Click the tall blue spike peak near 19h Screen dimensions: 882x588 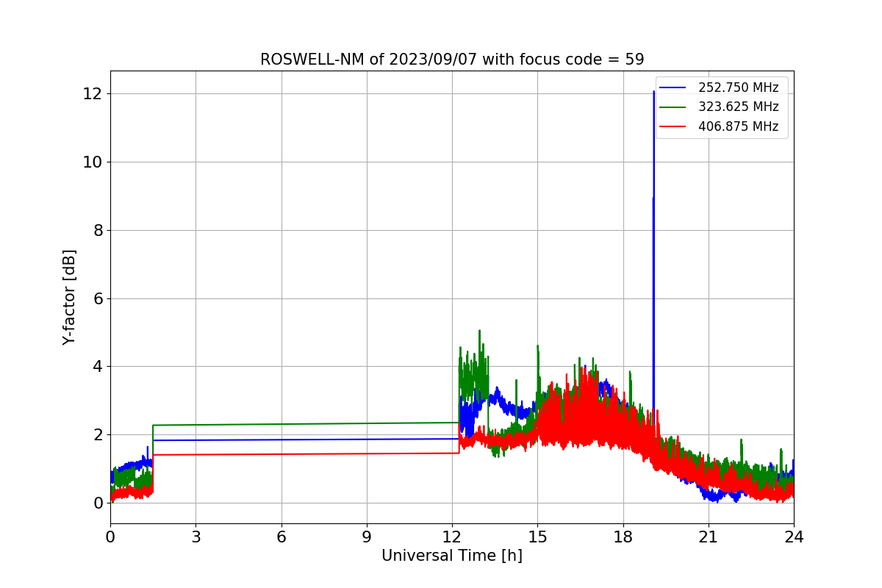pyautogui.click(x=653, y=93)
